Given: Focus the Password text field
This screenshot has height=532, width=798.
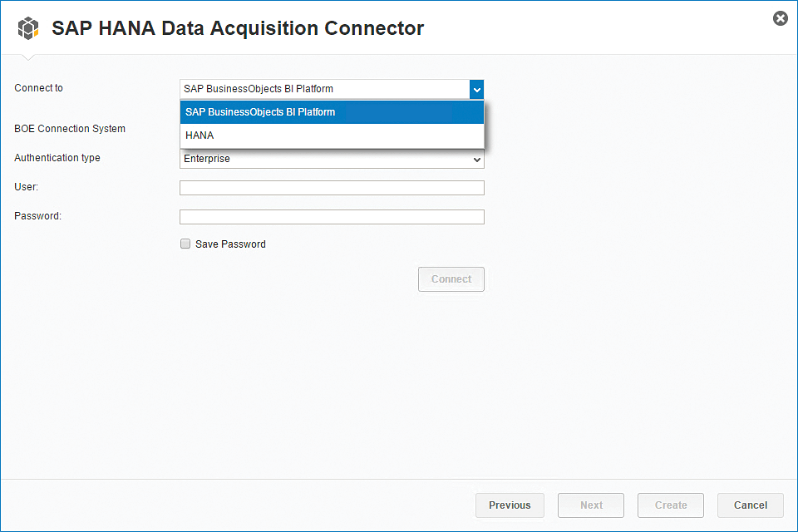Looking at the screenshot, I should [332, 217].
